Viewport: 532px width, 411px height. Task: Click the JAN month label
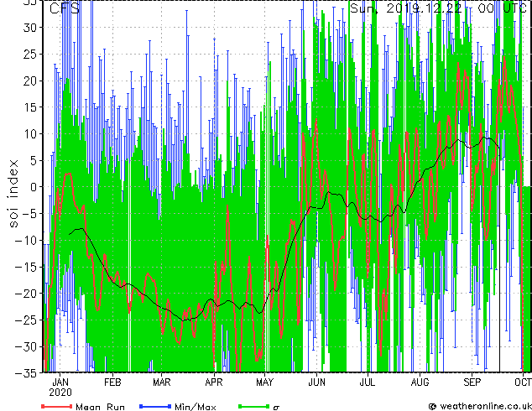pos(60,382)
